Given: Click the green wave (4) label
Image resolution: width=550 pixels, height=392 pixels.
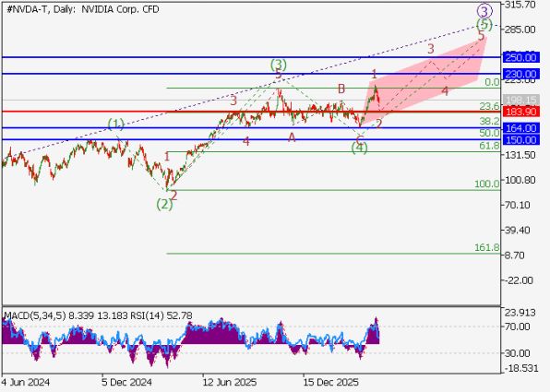Looking at the screenshot, I should 360,148.
